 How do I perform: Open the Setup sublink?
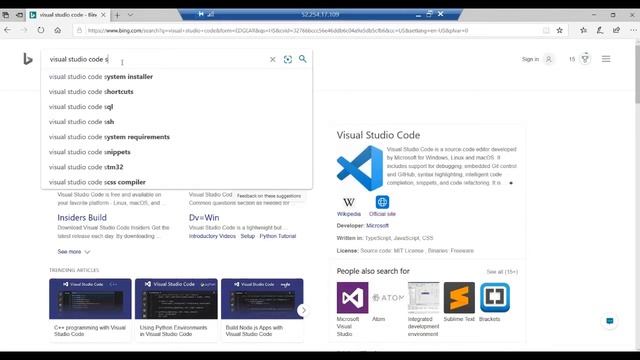pyautogui.click(x=247, y=236)
